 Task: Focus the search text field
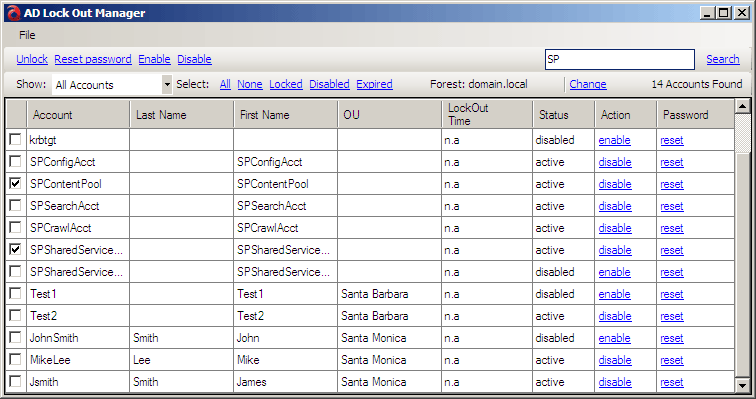tap(620, 59)
